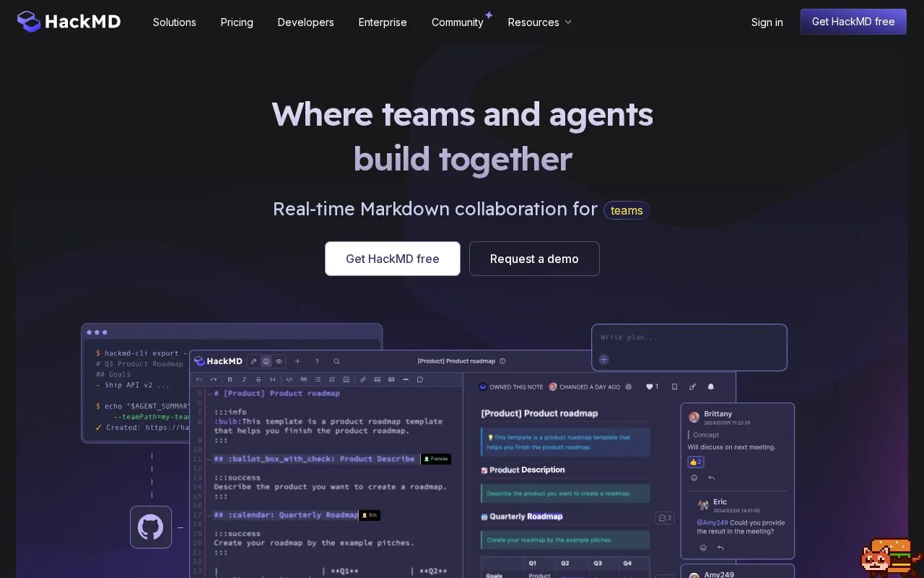Switch editor to split both-panes mode
Image resolution: width=924 pixels, height=578 pixels.
coord(266,361)
